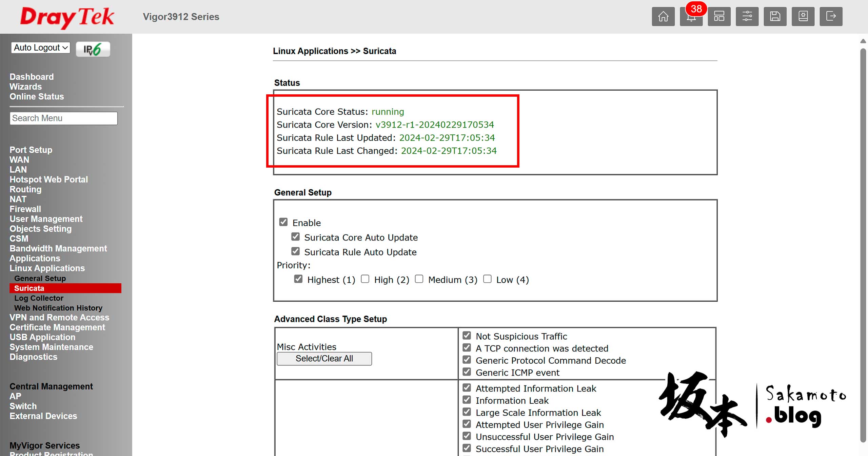Open Central Management AP link
The image size is (868, 456).
(x=15, y=396)
